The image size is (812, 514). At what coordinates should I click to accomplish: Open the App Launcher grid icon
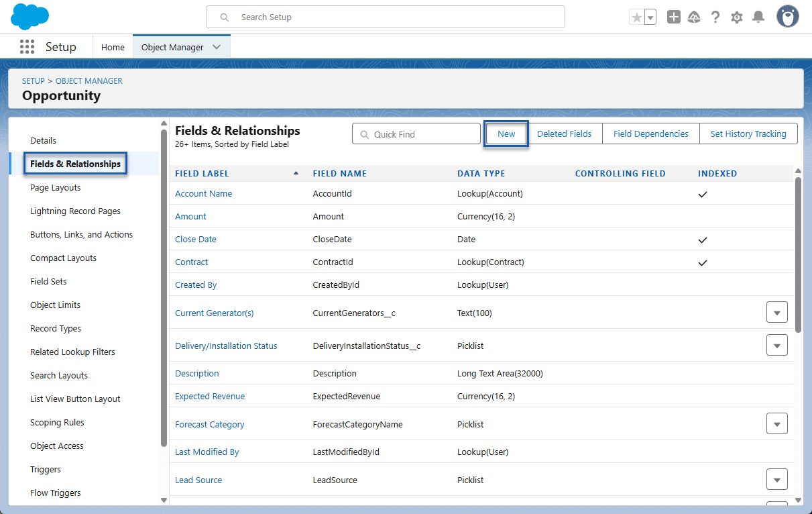point(27,47)
